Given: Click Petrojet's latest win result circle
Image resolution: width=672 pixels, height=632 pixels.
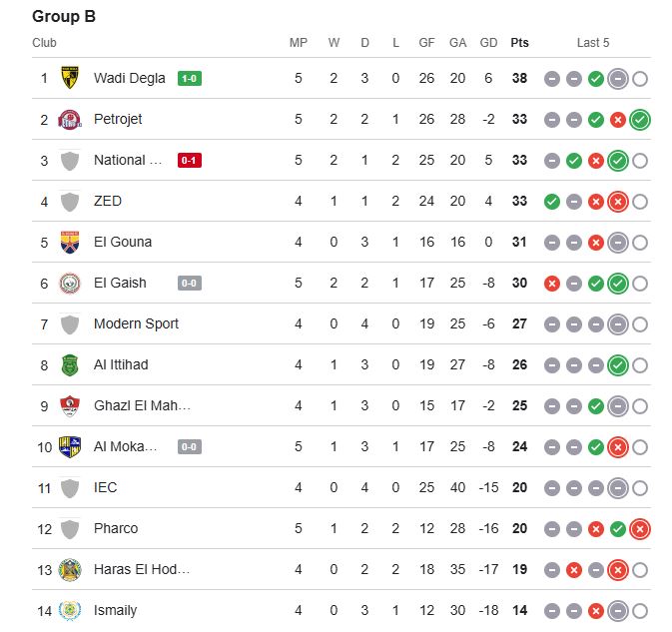Looking at the screenshot, I should pos(640,120).
